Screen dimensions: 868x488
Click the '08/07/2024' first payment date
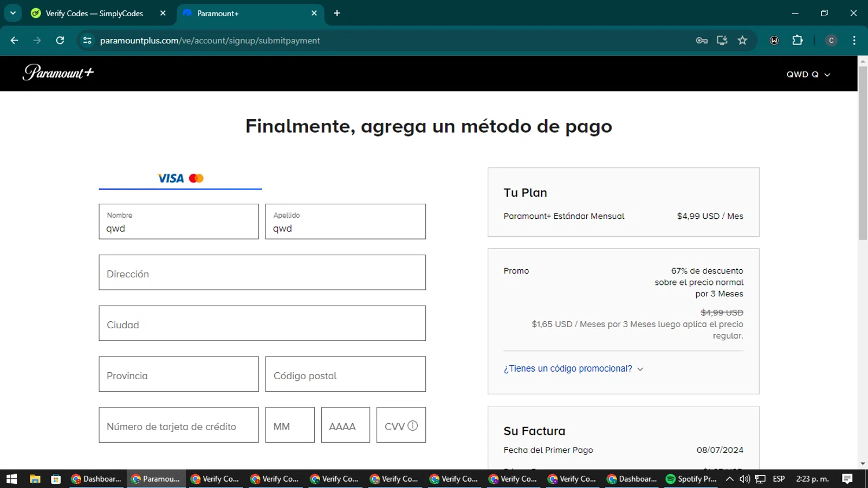[720, 450]
